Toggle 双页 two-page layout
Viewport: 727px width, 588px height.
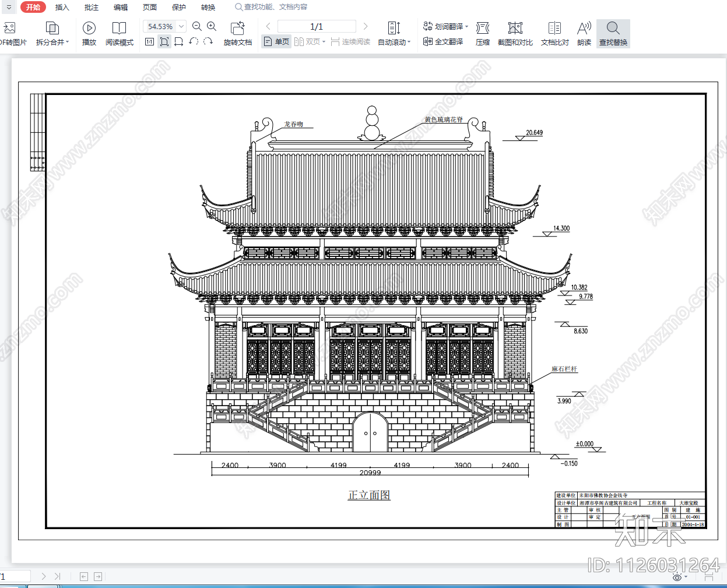point(308,41)
